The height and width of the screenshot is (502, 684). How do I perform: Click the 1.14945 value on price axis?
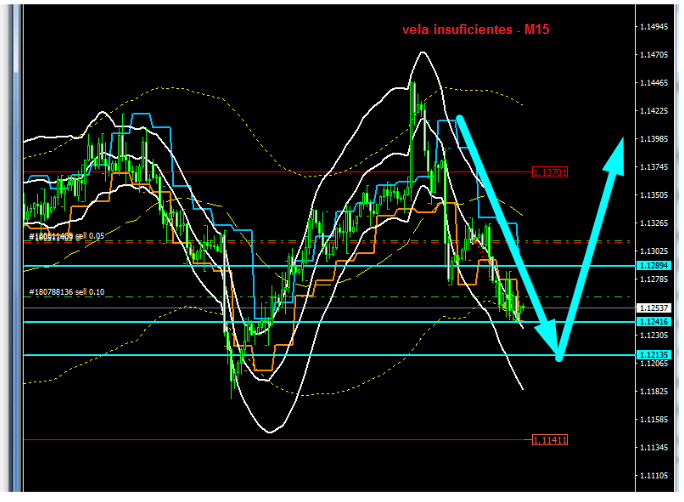tap(653, 27)
